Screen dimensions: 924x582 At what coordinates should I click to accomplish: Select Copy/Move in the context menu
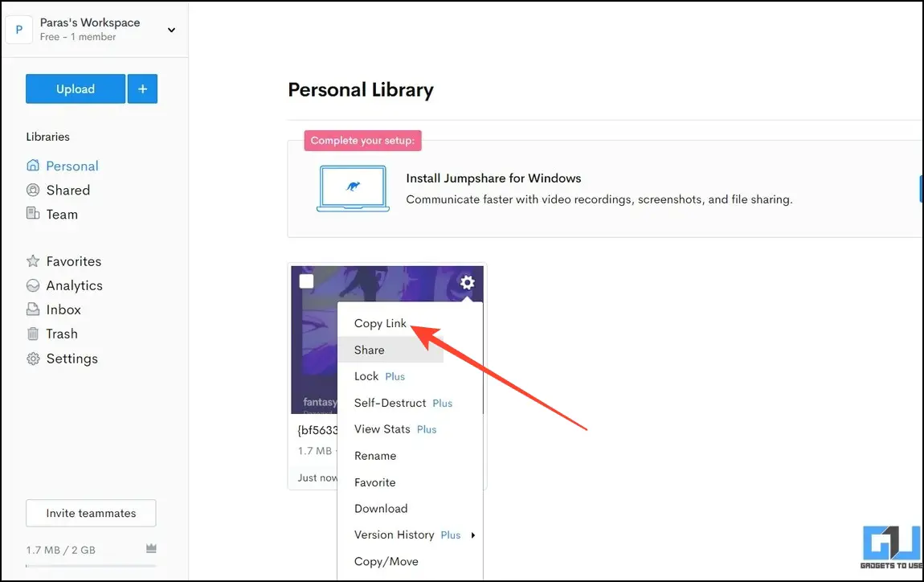click(x=386, y=561)
